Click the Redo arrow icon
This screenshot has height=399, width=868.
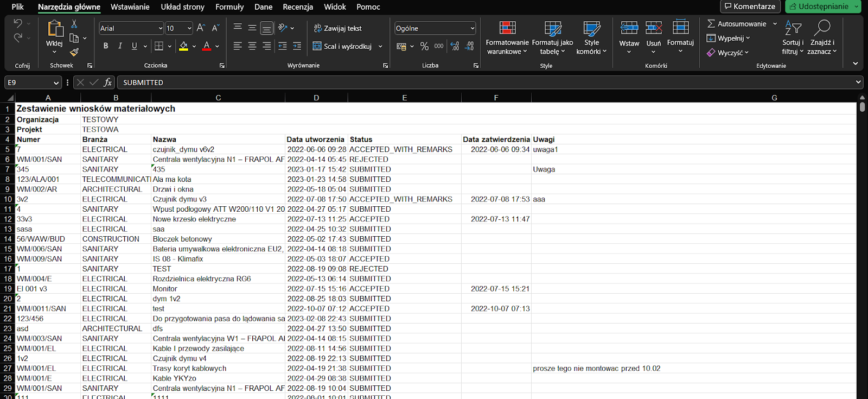[17, 38]
